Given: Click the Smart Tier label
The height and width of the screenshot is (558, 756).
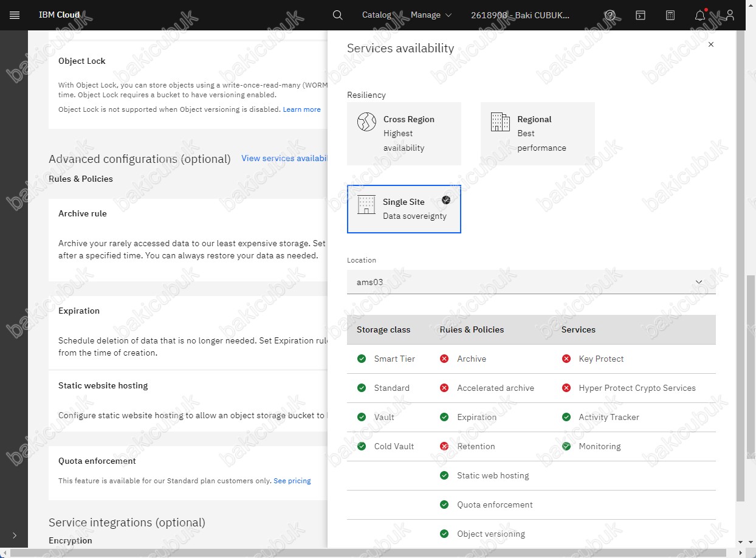Looking at the screenshot, I should (x=394, y=359).
